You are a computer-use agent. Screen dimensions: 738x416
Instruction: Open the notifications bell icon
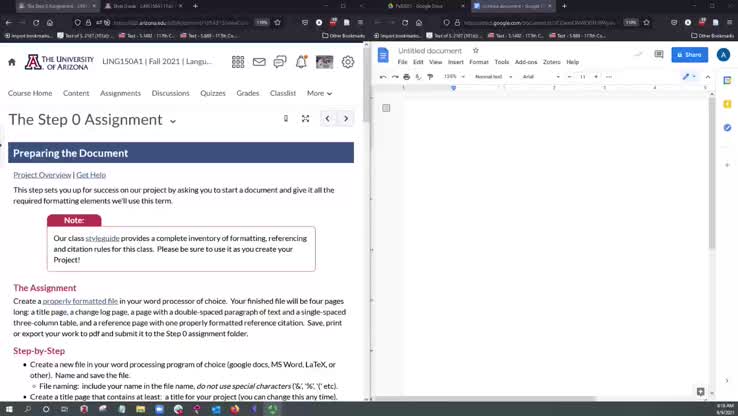(301, 62)
